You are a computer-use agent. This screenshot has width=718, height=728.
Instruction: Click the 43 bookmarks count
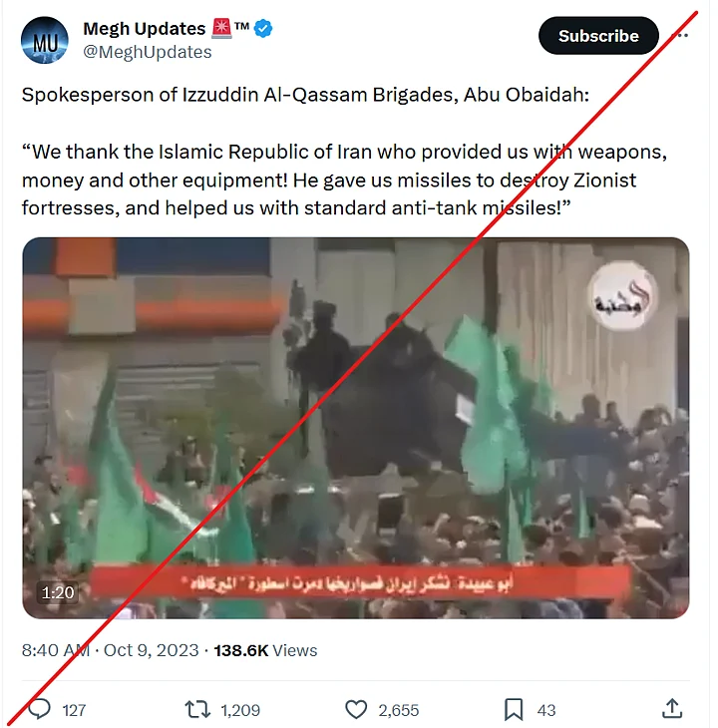pos(545,710)
